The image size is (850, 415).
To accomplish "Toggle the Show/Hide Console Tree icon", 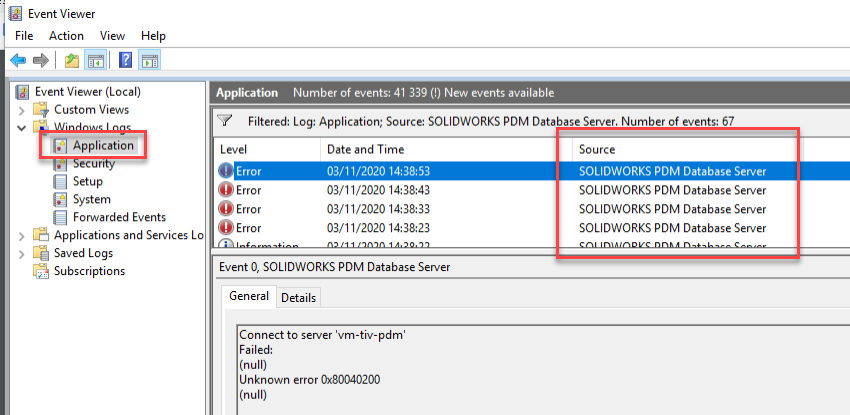I will (x=96, y=60).
